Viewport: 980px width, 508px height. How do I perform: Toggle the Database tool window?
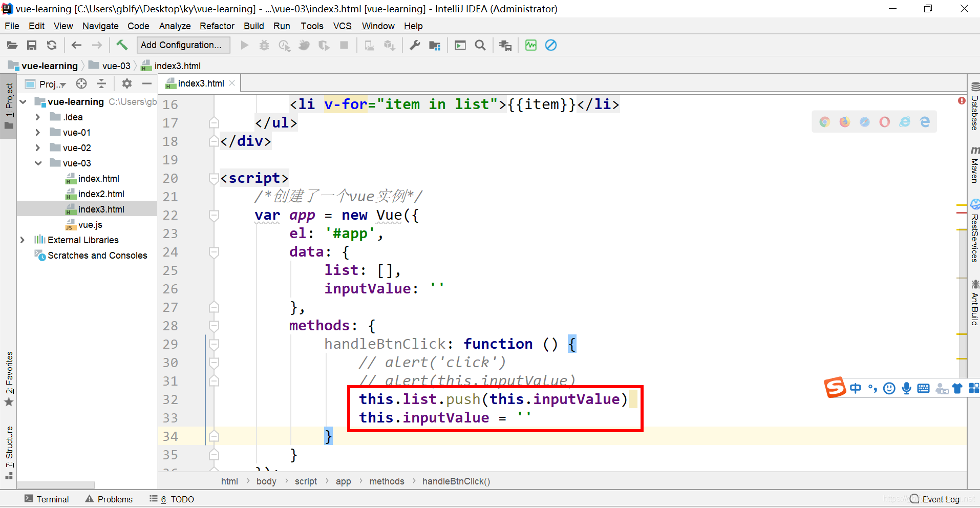[x=974, y=107]
